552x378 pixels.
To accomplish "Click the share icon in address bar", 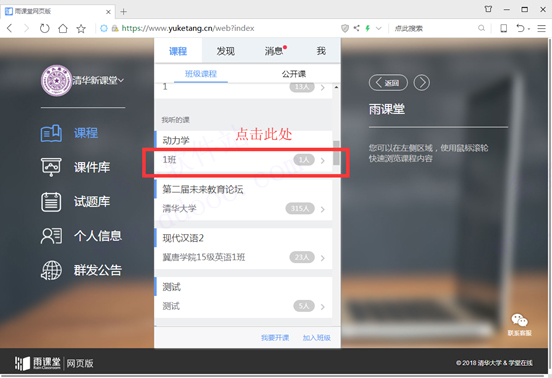I will 356,28.
